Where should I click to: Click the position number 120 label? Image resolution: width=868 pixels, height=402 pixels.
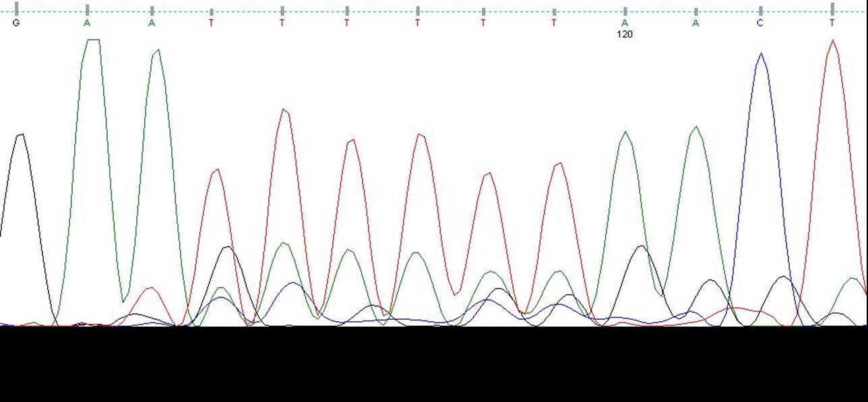point(625,34)
